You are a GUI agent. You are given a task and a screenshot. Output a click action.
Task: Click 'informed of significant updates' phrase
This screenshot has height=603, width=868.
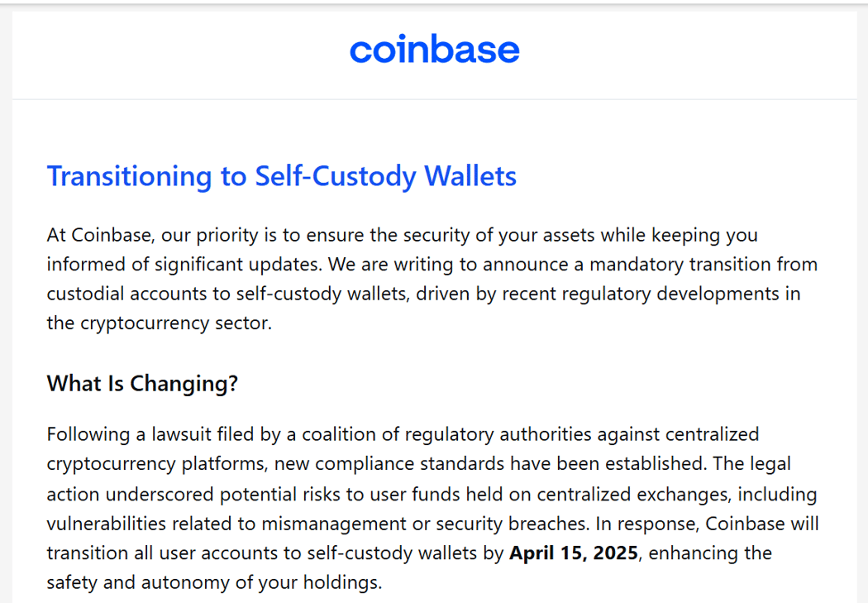coord(184,264)
